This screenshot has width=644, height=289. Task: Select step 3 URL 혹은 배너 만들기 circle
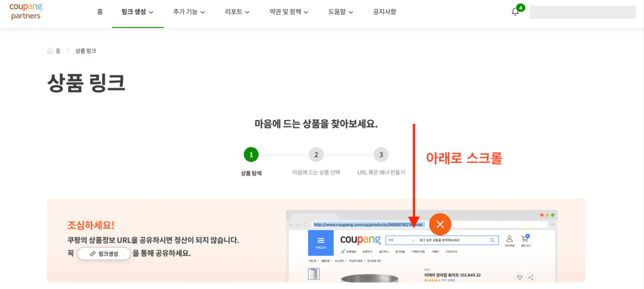(x=381, y=155)
